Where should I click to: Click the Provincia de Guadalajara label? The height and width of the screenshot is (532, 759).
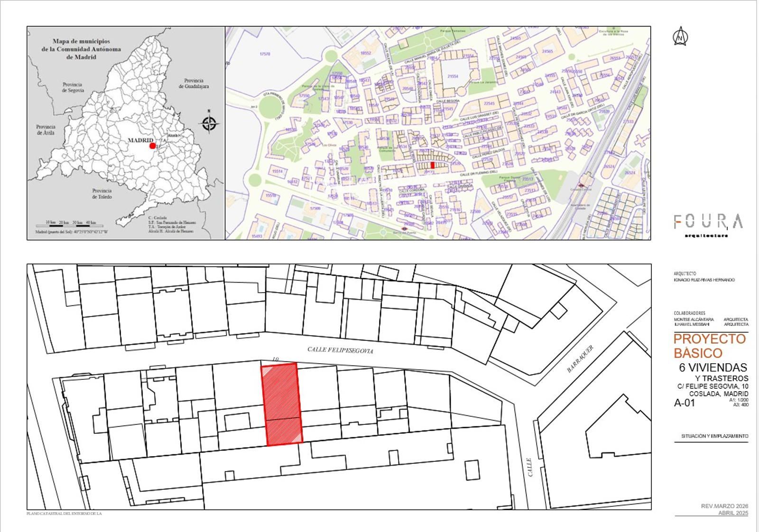pyautogui.click(x=194, y=83)
